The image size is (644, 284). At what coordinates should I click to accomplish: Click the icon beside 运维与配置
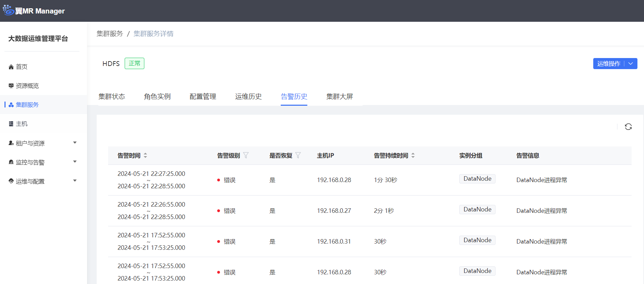pos(11,181)
